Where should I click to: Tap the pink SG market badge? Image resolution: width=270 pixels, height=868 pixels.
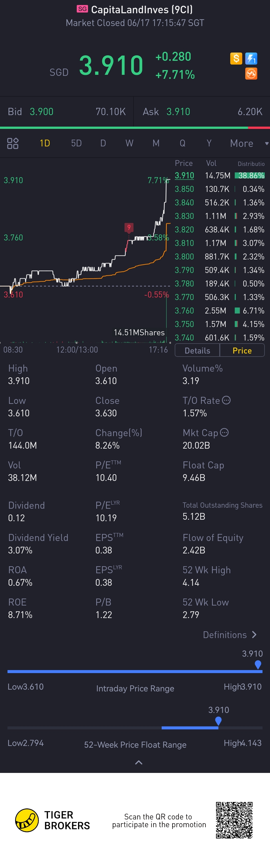[x=82, y=9]
